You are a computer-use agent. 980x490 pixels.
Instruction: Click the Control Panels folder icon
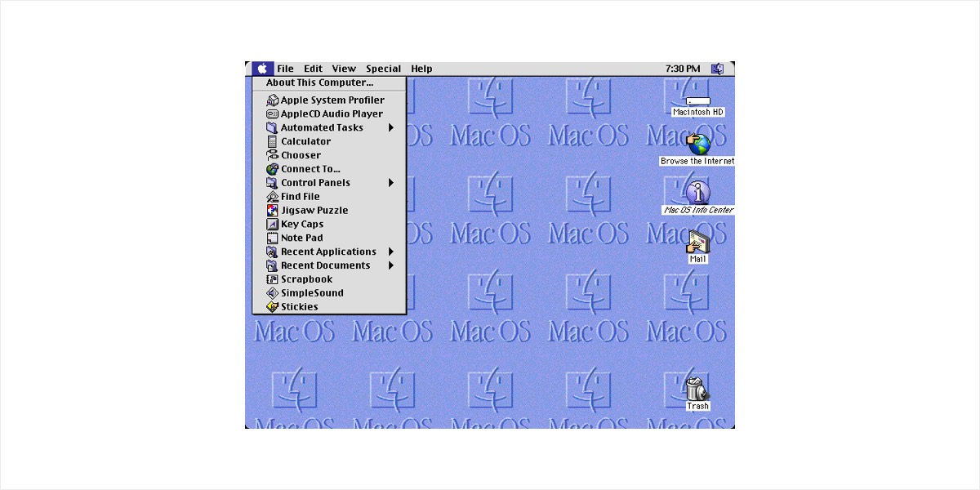pyautogui.click(x=273, y=183)
